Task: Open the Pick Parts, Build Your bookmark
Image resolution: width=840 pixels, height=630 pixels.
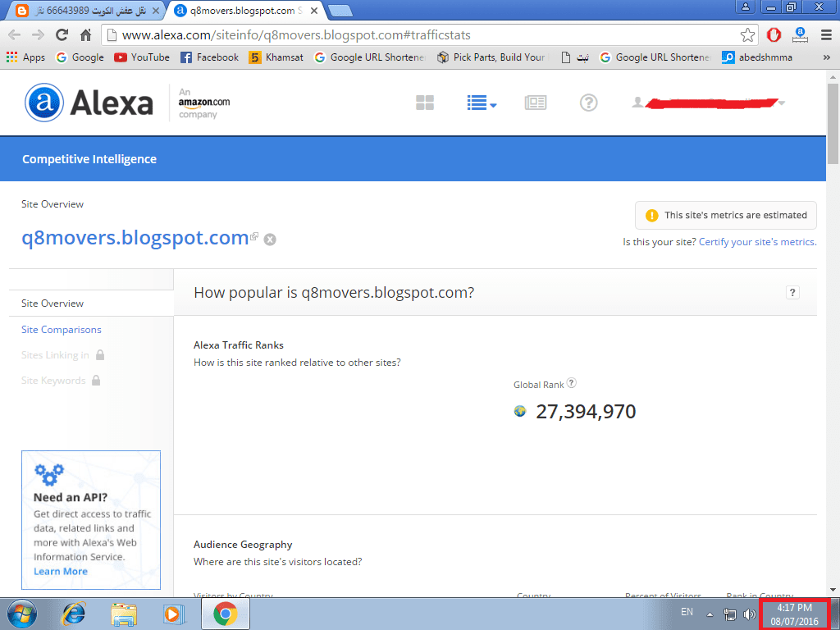Action: pyautogui.click(x=493, y=57)
